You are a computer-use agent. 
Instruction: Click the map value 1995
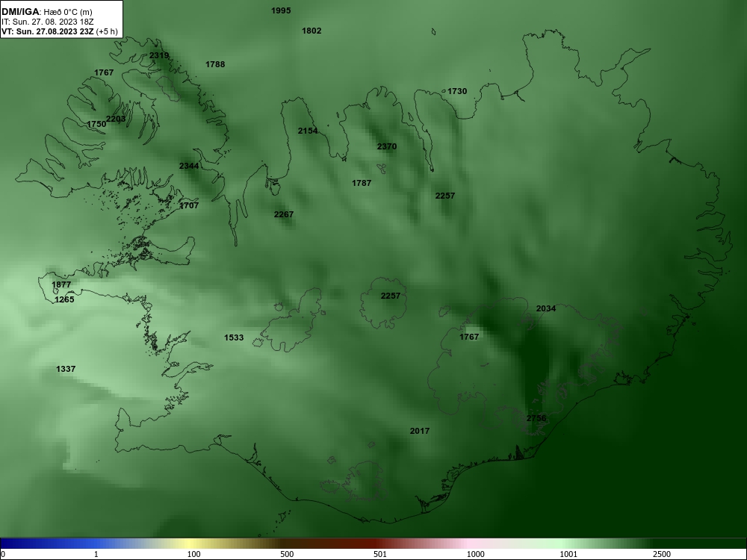pyautogui.click(x=281, y=10)
